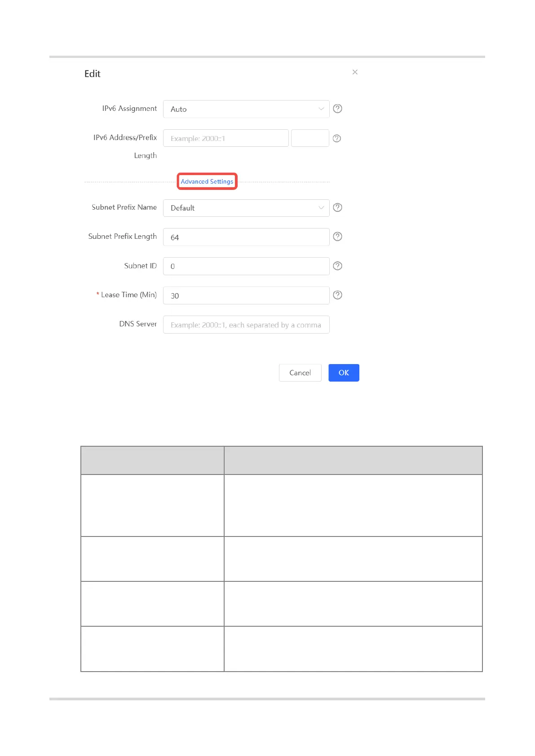
Task: View help for Lease Time (Min)
Action: tap(337, 295)
